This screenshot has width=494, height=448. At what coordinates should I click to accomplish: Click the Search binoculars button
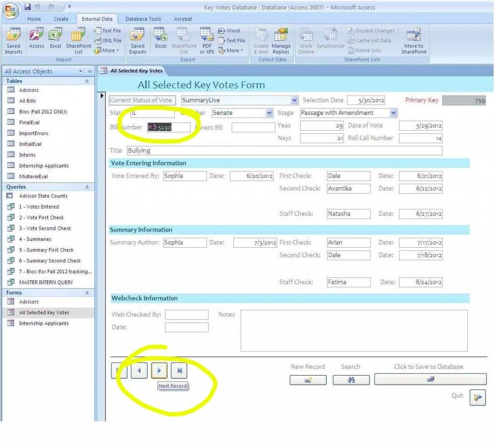pyautogui.click(x=351, y=380)
